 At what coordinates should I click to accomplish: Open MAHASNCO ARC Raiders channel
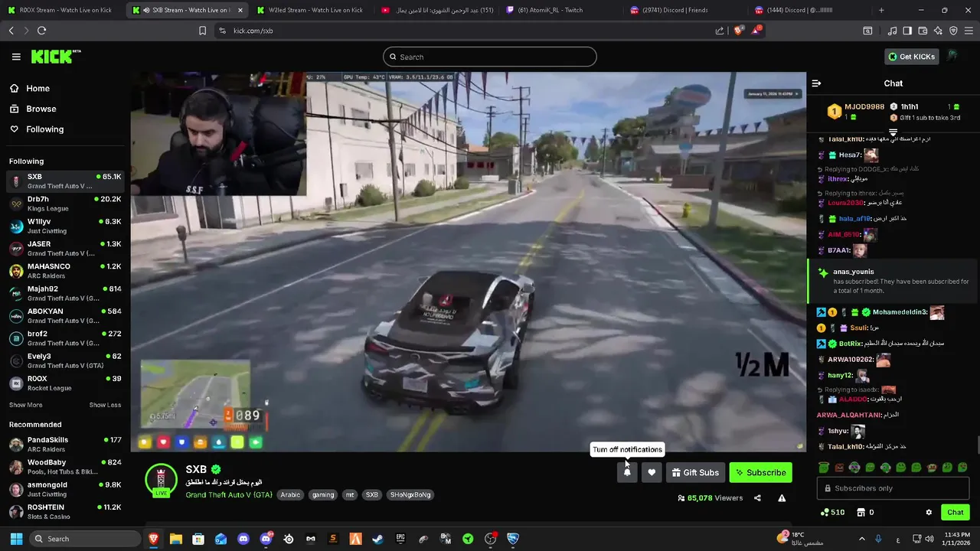65,271
